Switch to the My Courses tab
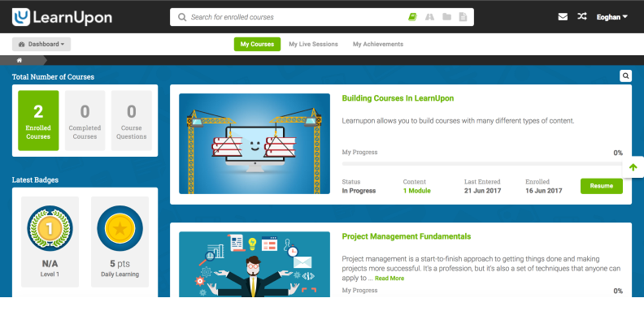The image size is (644, 311). [257, 45]
